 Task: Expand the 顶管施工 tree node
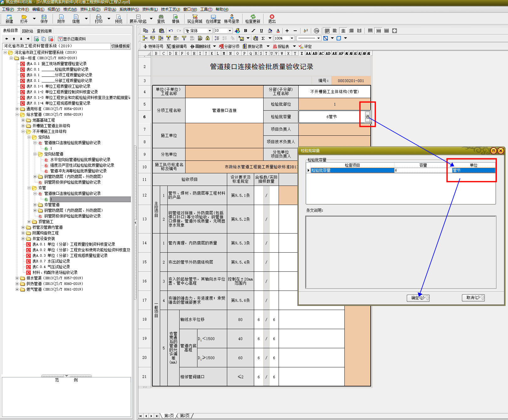point(29,222)
